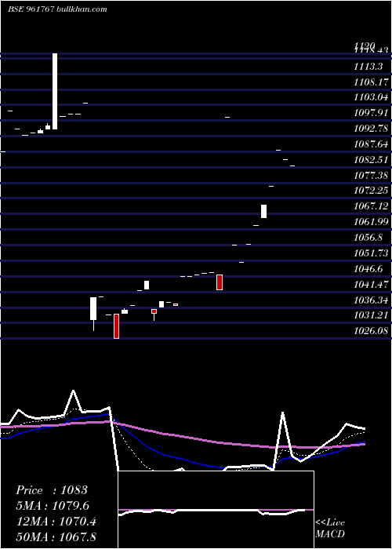This screenshot has height=549, width=392.
Task: Select the 5MA : 1079.6 value
Action: point(53,506)
